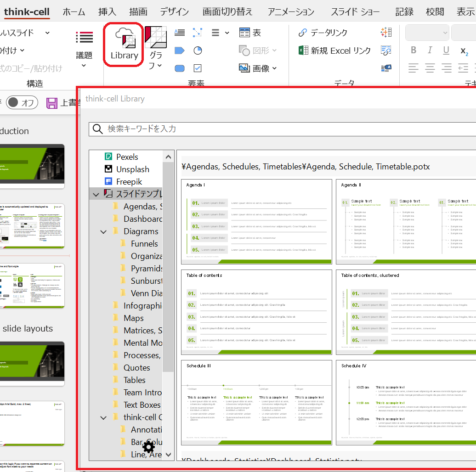Click the new Excel link icon
Screen dimensions: 476x472
click(x=303, y=51)
